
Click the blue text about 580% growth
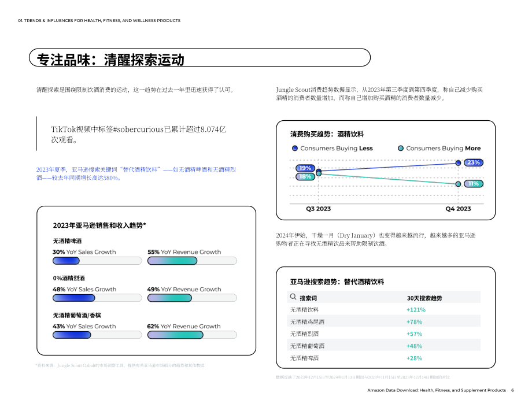point(136,173)
